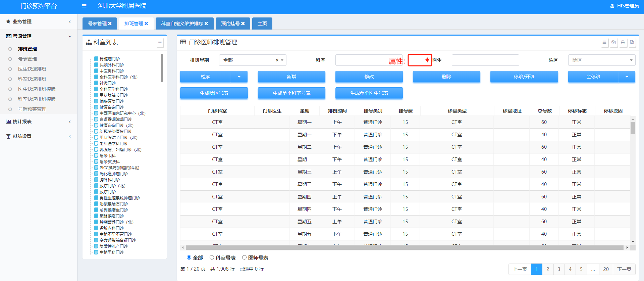
Task: Open 医生快速排班 in the sidebar
Action: coord(32,69)
